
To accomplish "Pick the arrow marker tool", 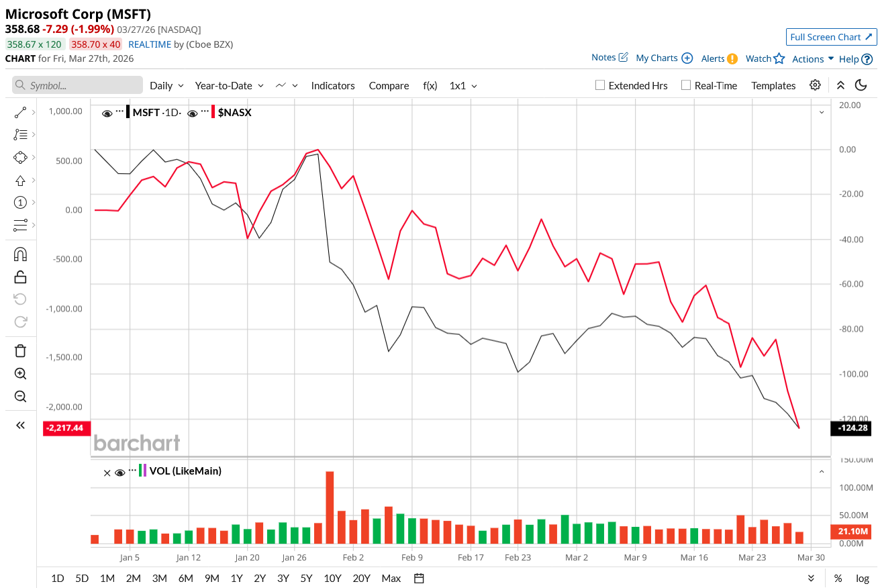I will (20, 180).
